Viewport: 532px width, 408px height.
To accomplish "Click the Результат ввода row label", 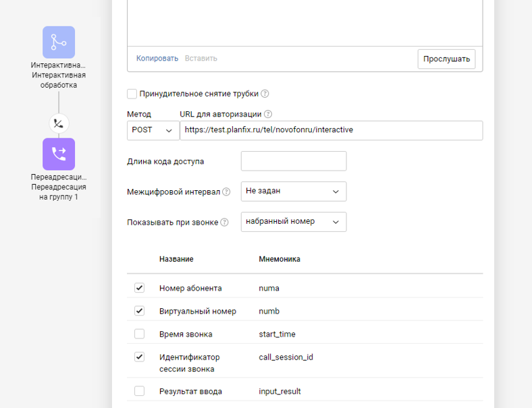I will pos(190,391).
